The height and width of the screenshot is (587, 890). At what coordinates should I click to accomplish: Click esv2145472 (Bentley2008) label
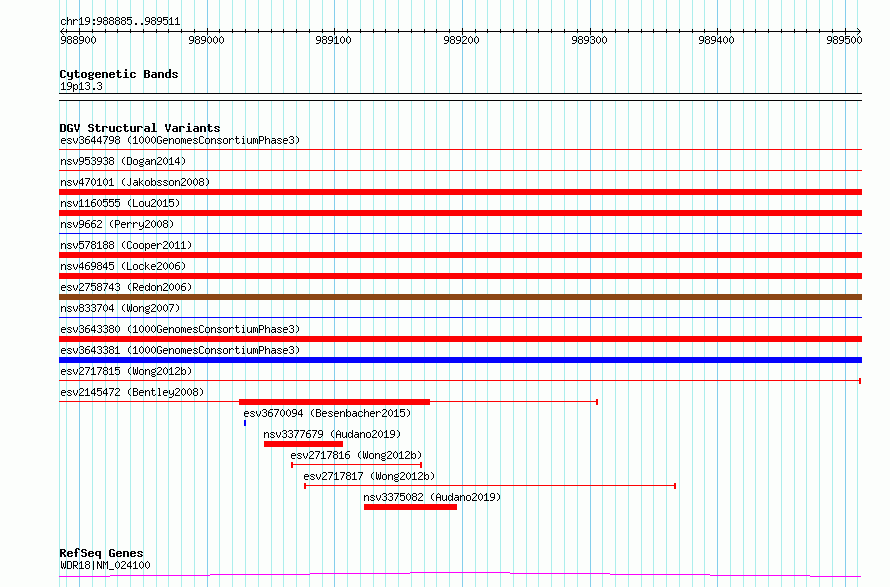(x=132, y=392)
